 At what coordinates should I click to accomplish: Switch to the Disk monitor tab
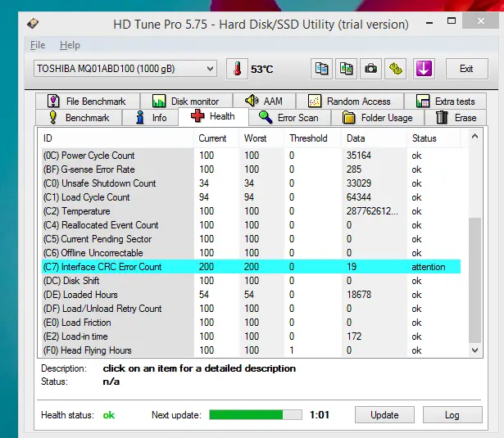click(186, 102)
